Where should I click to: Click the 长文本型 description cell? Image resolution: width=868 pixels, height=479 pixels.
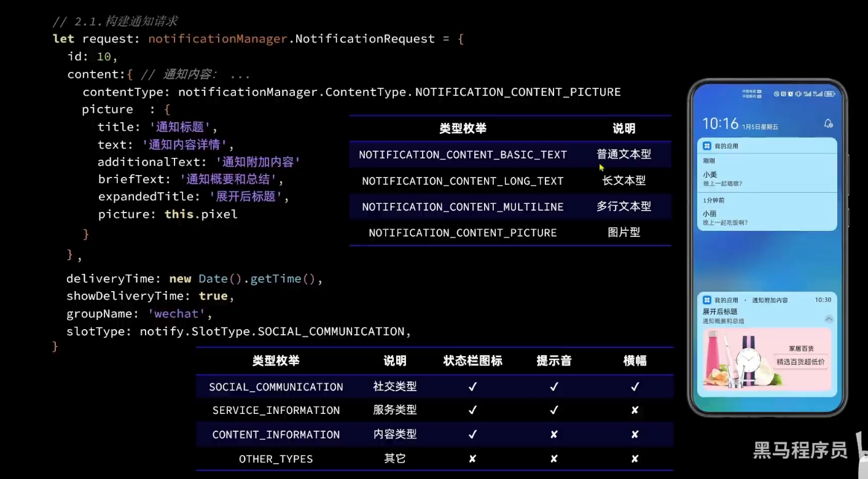tap(624, 181)
